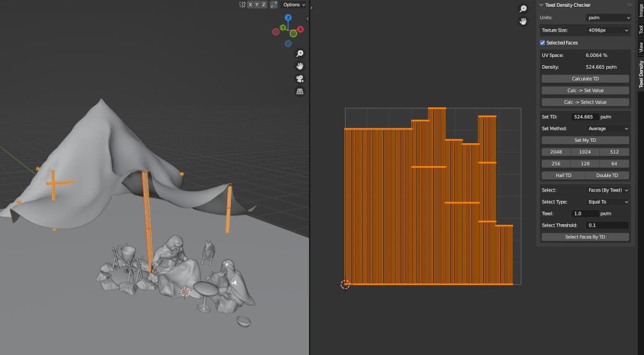
Task: Click the pan hand icon in UV editor
Action: click(x=523, y=21)
